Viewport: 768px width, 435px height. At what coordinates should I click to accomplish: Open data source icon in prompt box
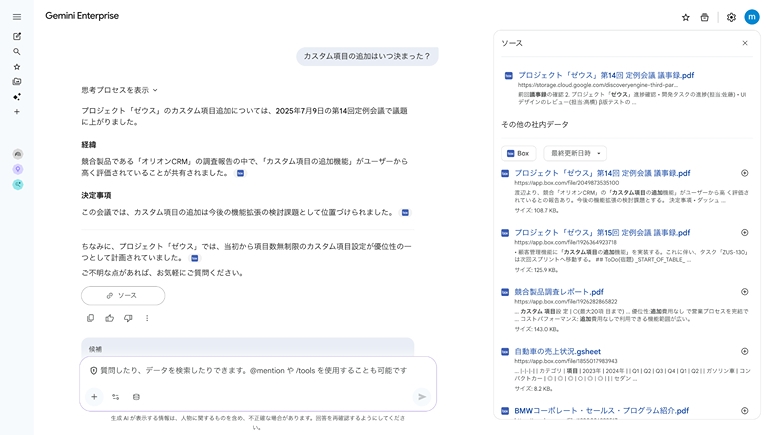136,397
